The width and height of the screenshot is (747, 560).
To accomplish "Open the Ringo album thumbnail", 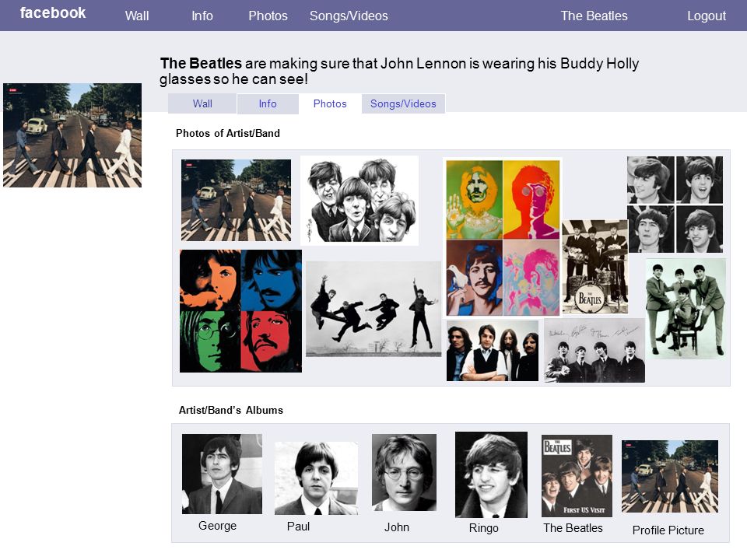I will (x=491, y=474).
